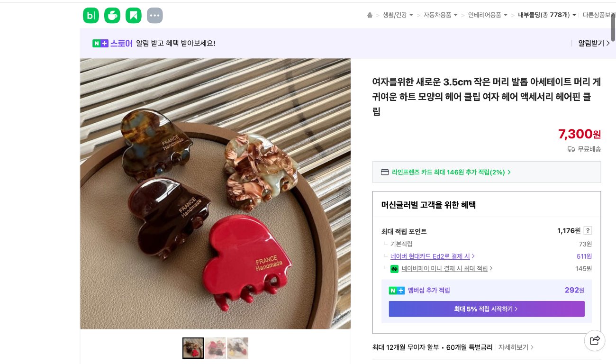Viewport: 616px width, 364px height.
Task: Click the 최대 5% 적립 시작하기 button
Action: coord(487,309)
